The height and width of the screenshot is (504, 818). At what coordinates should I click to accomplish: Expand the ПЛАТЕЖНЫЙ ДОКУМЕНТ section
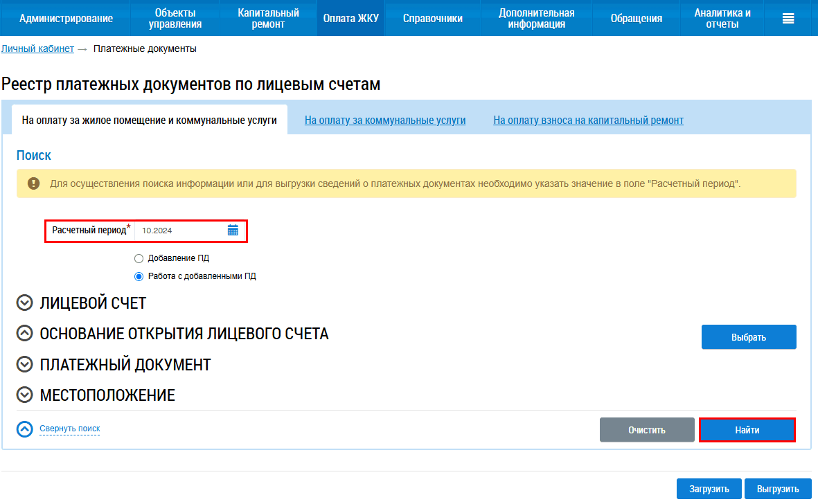coord(25,364)
